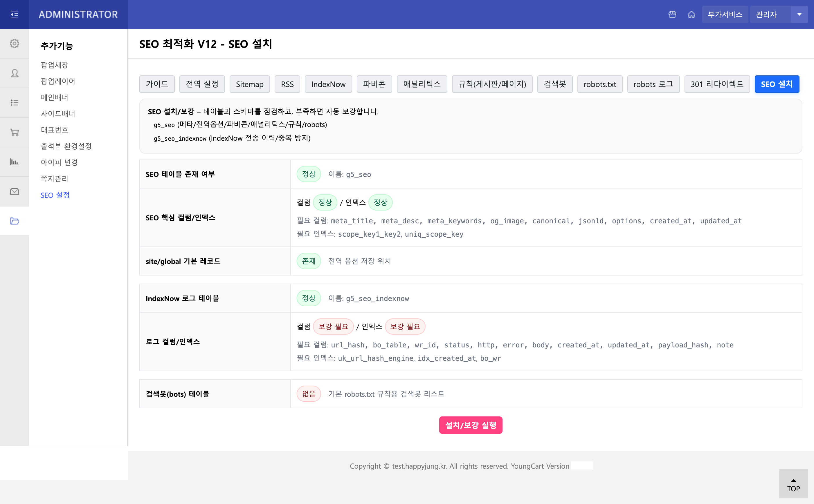Open messages using the envelope icon
Viewport: 814px width, 504px height.
click(x=14, y=191)
